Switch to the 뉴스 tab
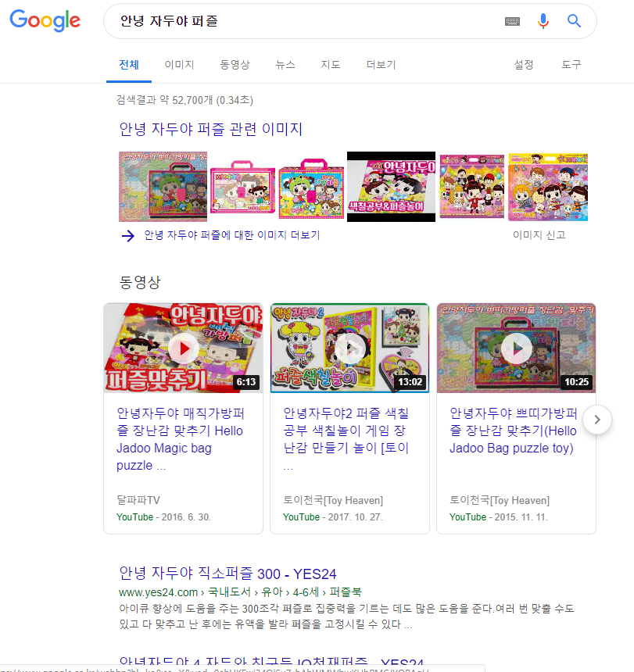 coord(285,65)
